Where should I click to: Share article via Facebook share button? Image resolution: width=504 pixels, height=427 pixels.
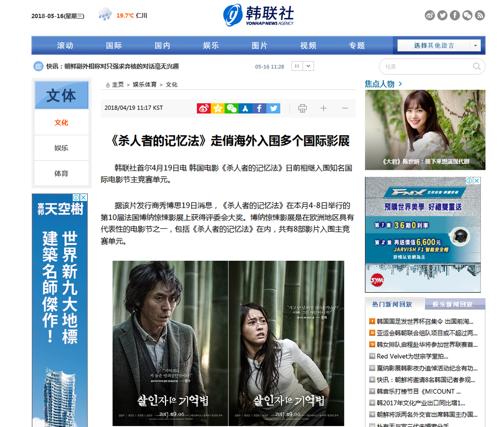tap(259, 108)
